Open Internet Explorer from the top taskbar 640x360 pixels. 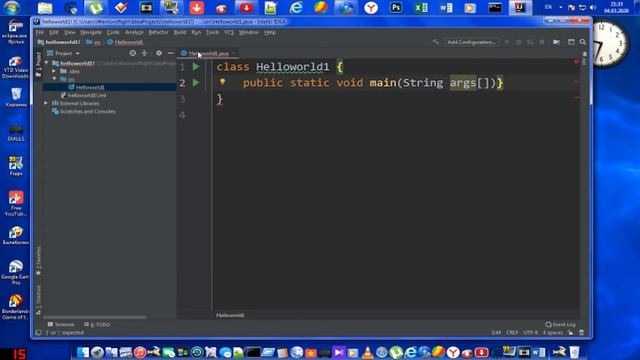(x=296, y=7)
